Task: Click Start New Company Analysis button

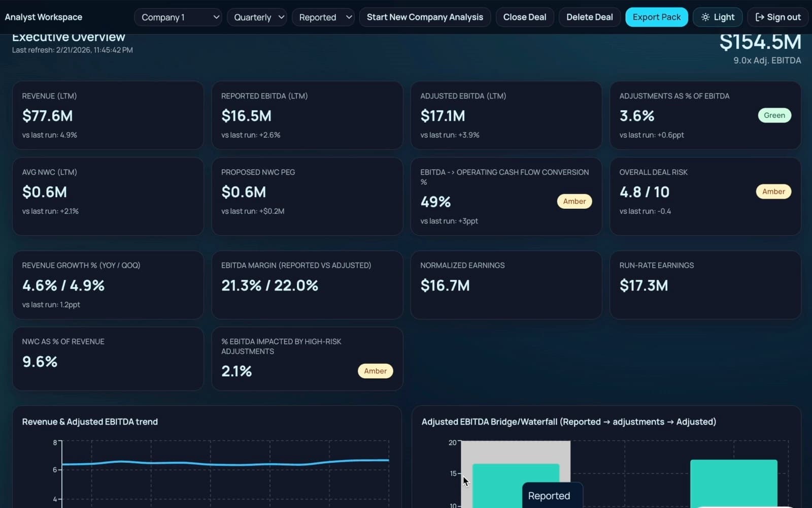Action: pos(425,17)
